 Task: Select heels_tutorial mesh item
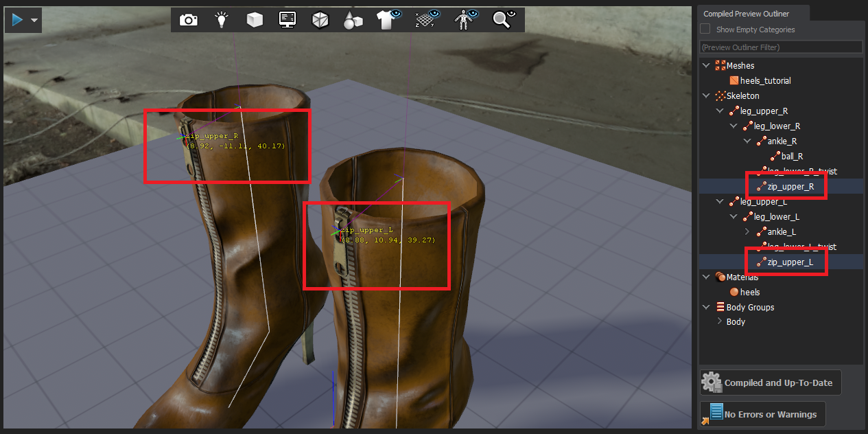(765, 81)
